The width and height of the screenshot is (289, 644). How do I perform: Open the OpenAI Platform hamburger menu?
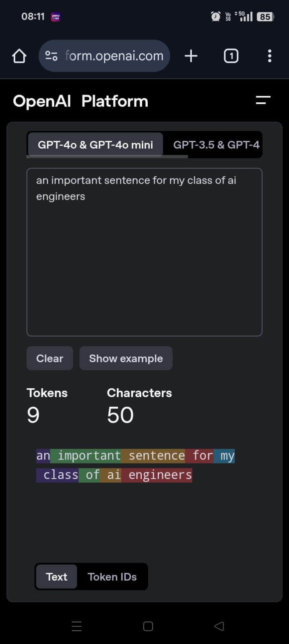[263, 101]
